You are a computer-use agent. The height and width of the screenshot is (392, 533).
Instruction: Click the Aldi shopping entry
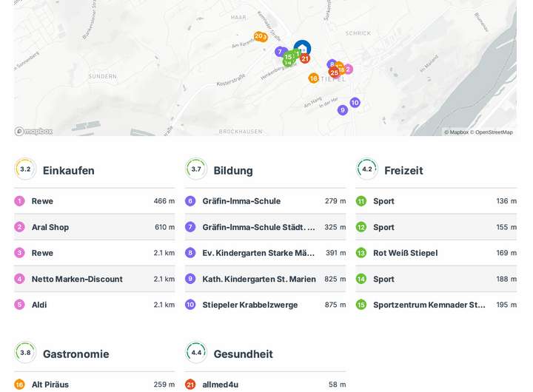(39, 305)
